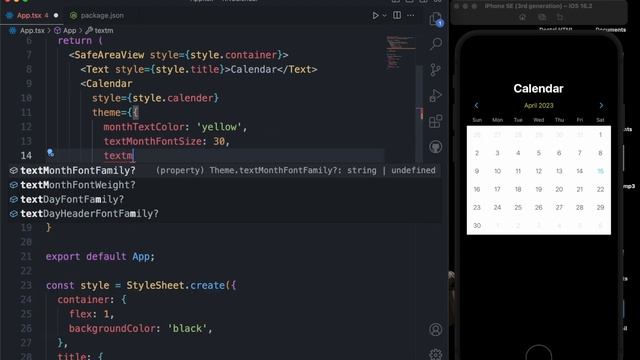The height and width of the screenshot is (360, 640).
Task: Click the word Calendar on code line 9
Action: point(109,84)
